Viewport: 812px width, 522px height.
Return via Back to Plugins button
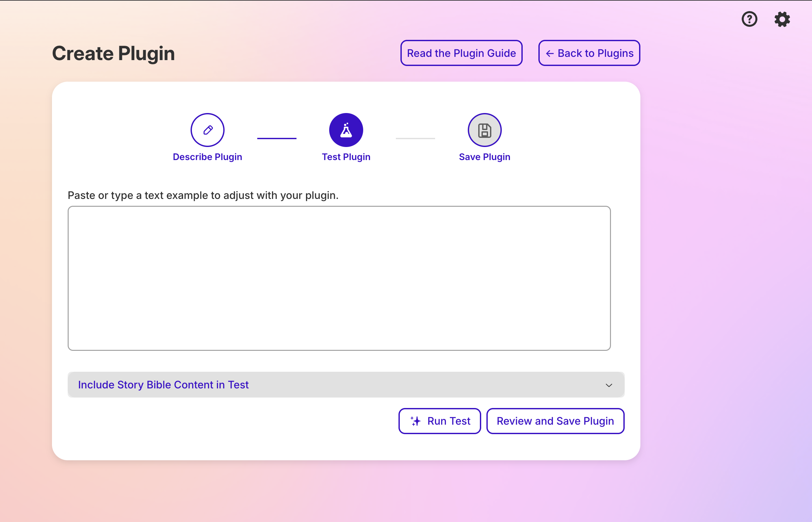595,53
